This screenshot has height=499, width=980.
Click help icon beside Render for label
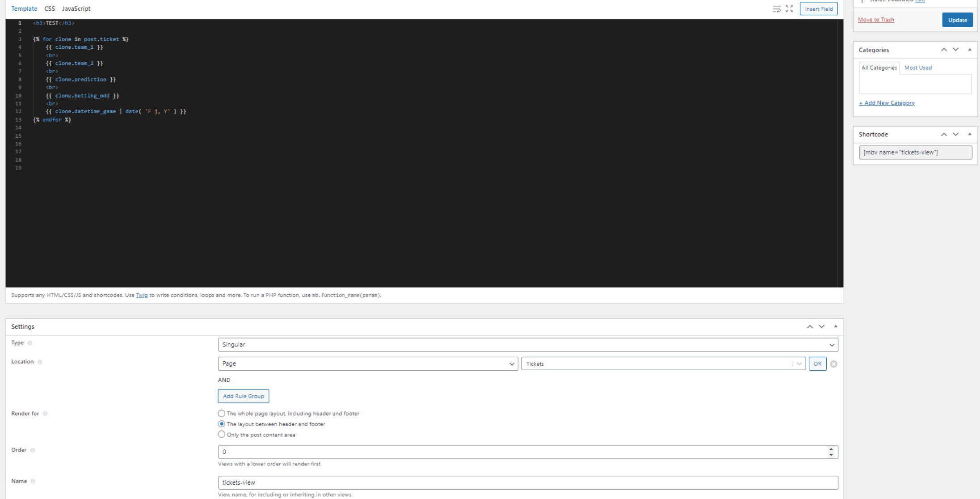coord(45,414)
